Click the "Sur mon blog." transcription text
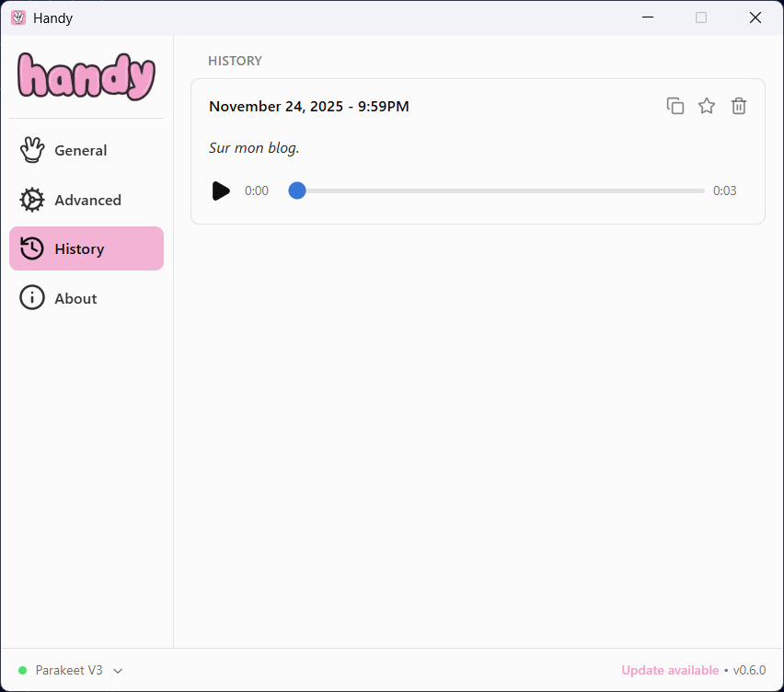Image resolution: width=784 pixels, height=692 pixels. [254, 147]
